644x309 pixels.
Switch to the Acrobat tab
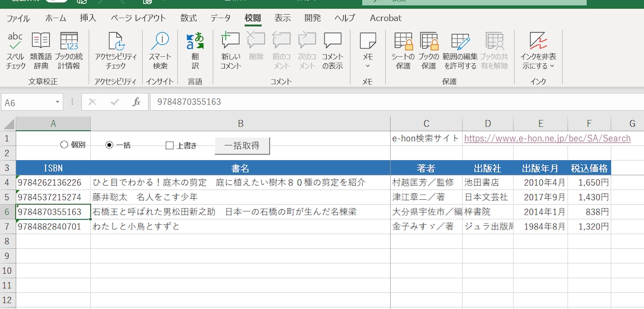[385, 18]
